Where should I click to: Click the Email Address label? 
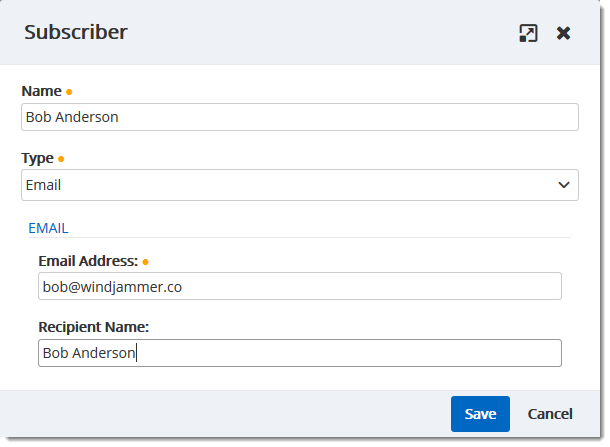point(88,261)
